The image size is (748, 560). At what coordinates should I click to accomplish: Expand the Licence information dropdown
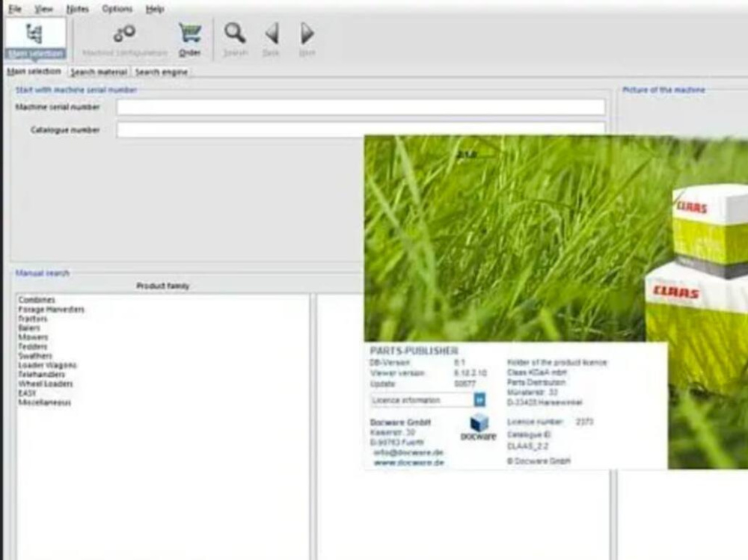tap(479, 400)
